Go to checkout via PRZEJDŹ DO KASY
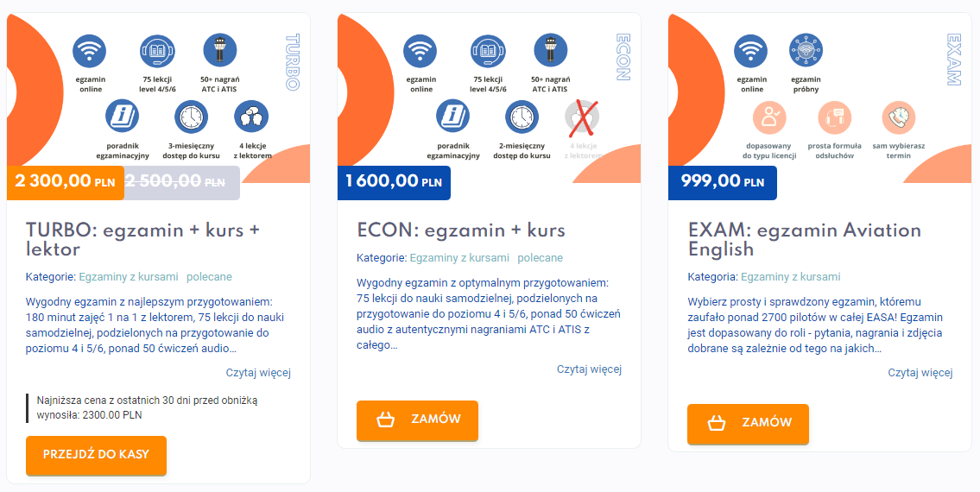 coord(96,455)
